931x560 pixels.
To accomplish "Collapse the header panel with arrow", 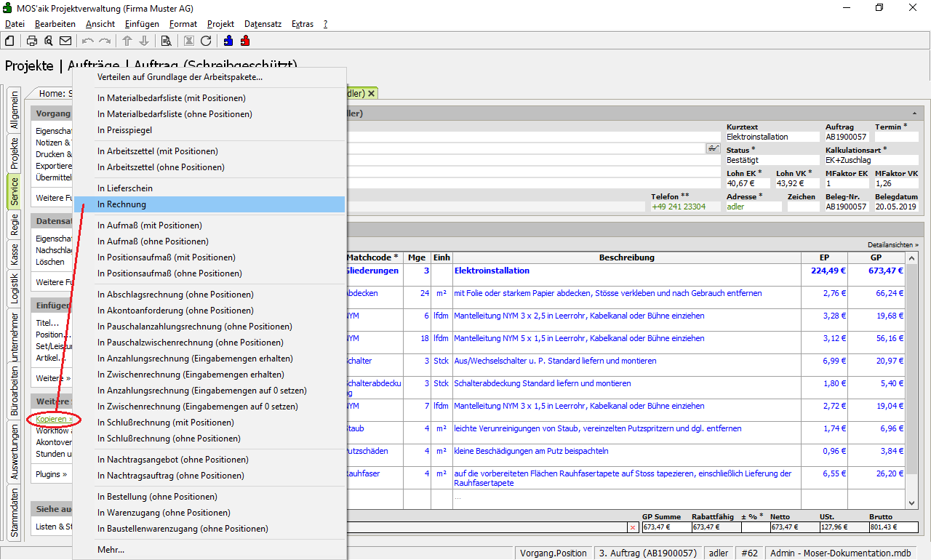I will coord(914,113).
